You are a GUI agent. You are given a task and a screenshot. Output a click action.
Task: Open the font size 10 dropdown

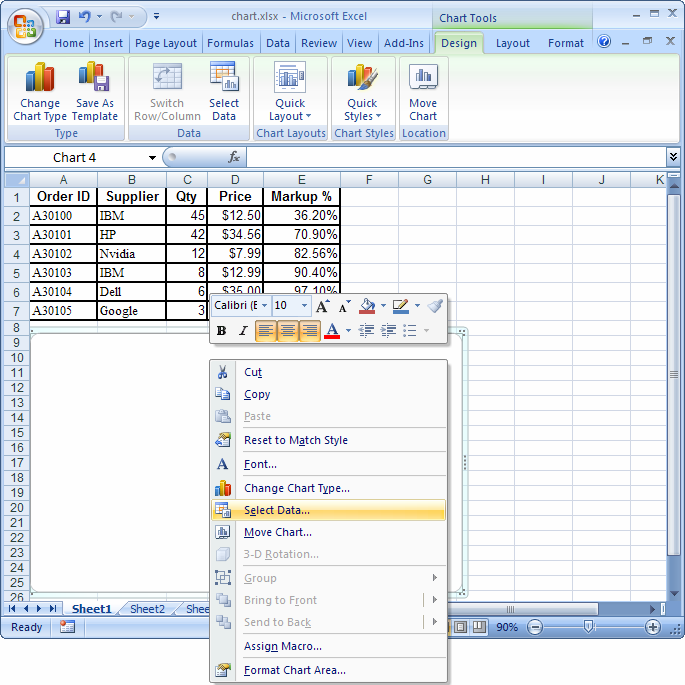(304, 305)
